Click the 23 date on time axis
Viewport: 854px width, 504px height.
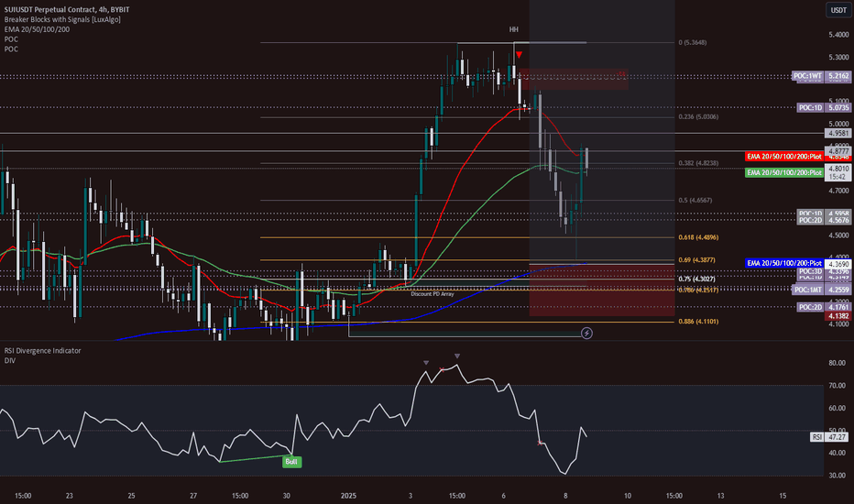(69, 496)
